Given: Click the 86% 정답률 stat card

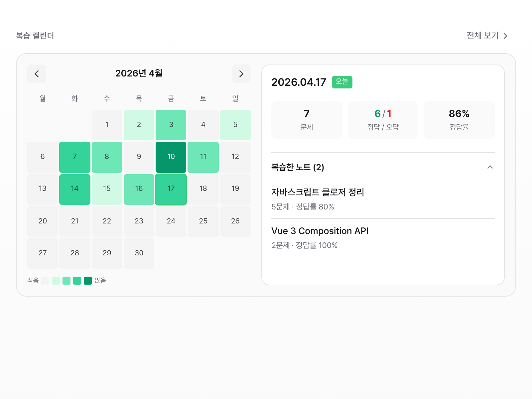Looking at the screenshot, I should 459,120.
